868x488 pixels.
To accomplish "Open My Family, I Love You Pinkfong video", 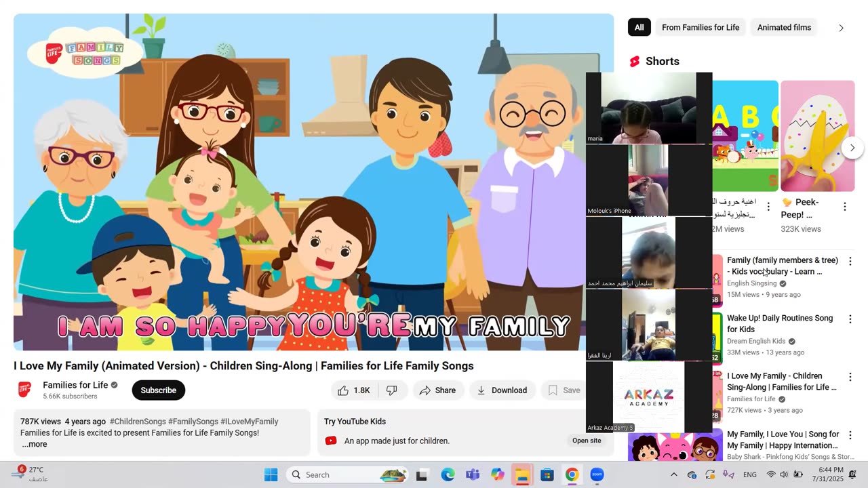I will click(x=783, y=440).
